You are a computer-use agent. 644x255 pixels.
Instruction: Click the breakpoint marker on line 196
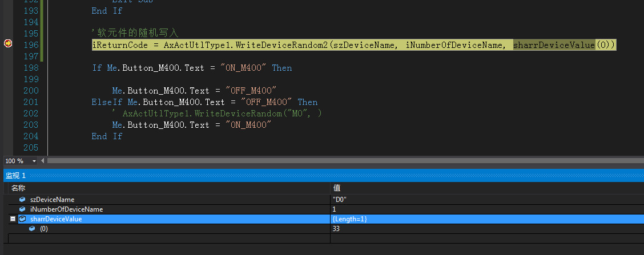pos(8,44)
